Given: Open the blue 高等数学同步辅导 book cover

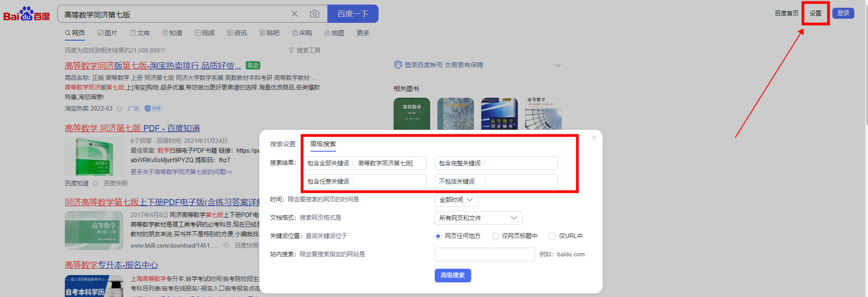Looking at the screenshot, I should [x=500, y=114].
